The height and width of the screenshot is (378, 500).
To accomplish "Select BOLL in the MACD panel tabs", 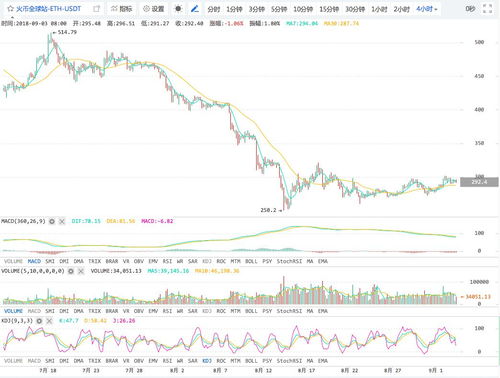I will 251,261.
